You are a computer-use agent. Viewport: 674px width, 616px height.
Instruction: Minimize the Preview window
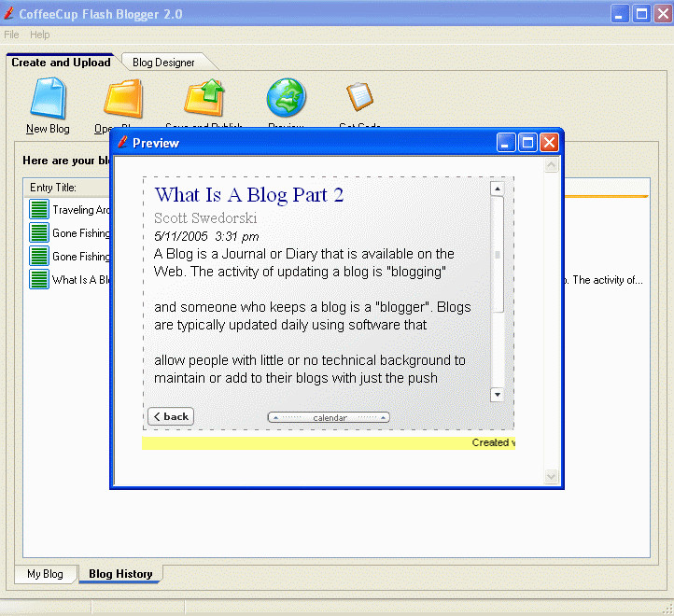[506, 142]
